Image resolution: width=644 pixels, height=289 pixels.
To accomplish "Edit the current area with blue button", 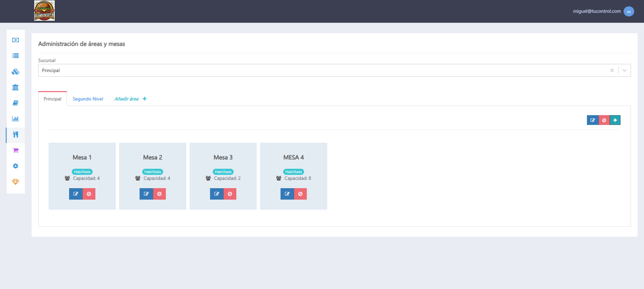I will click(592, 120).
